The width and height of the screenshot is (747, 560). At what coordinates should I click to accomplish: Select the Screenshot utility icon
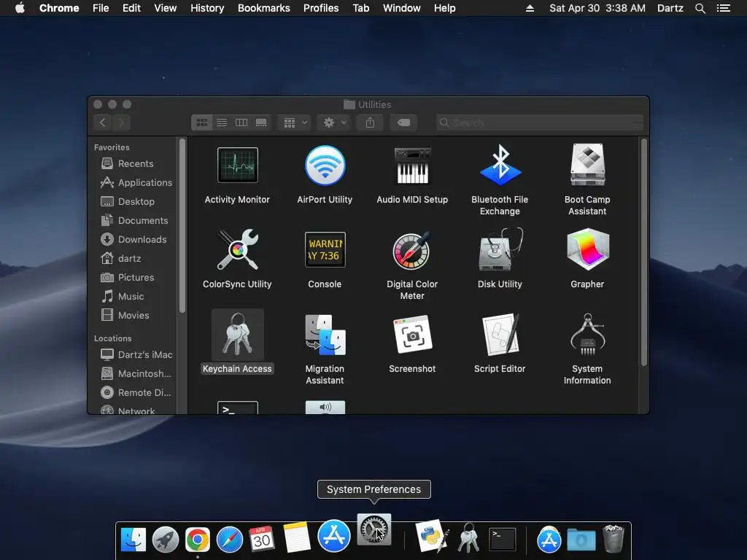pyautogui.click(x=412, y=335)
